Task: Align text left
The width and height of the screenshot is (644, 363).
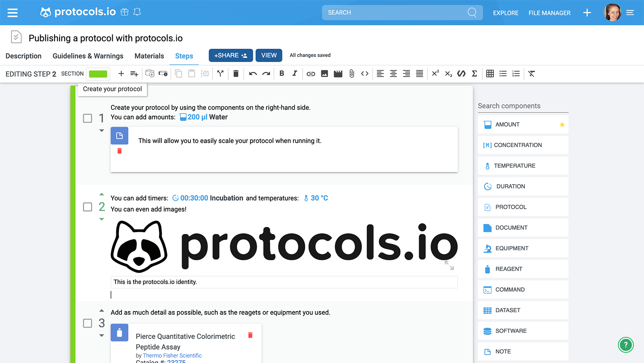Action: [380, 73]
